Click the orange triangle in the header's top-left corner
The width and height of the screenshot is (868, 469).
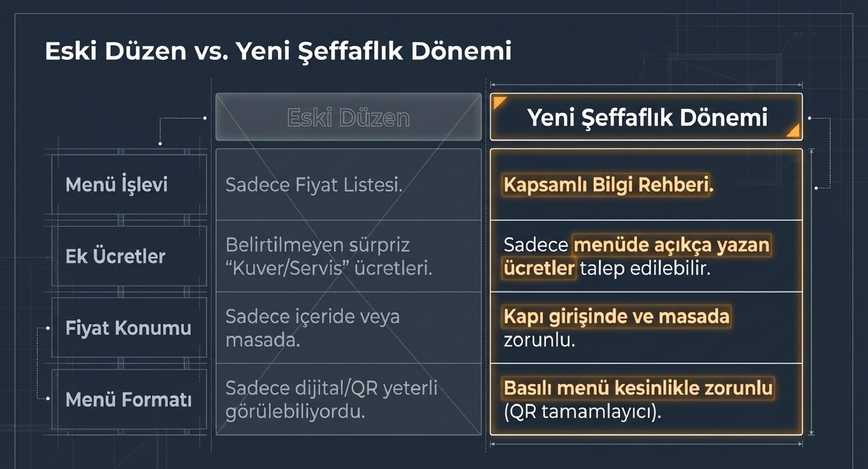tap(499, 102)
